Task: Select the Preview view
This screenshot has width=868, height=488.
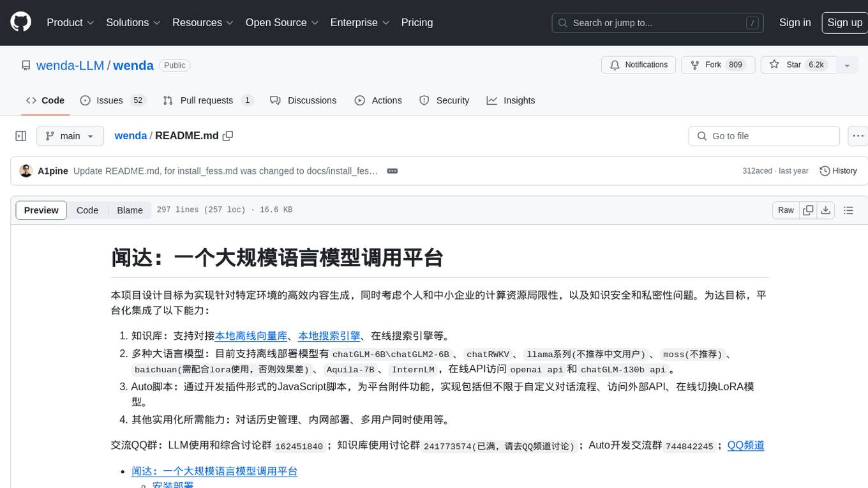Action: (x=41, y=210)
